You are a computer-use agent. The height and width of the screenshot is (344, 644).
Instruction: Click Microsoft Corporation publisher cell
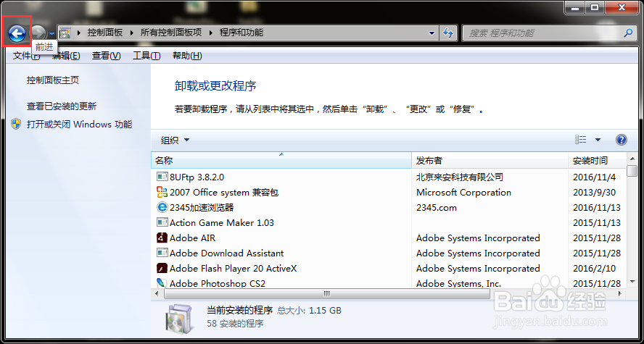tap(463, 193)
